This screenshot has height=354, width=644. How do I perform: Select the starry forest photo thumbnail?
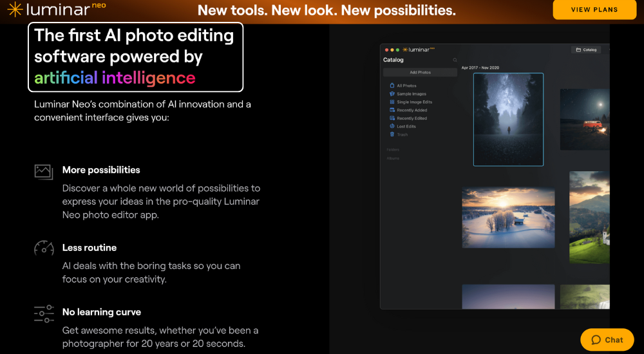tap(509, 120)
